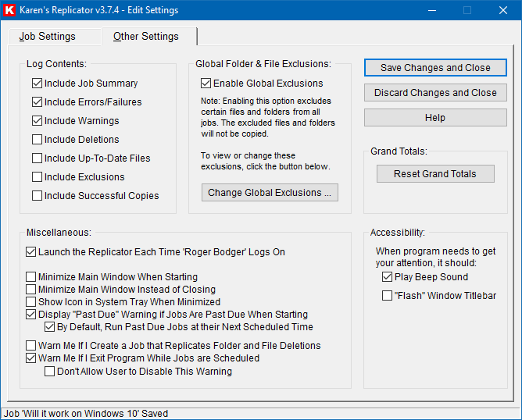Enable Include Deletions checkbox
This screenshot has width=522, height=420.
tap(38, 140)
